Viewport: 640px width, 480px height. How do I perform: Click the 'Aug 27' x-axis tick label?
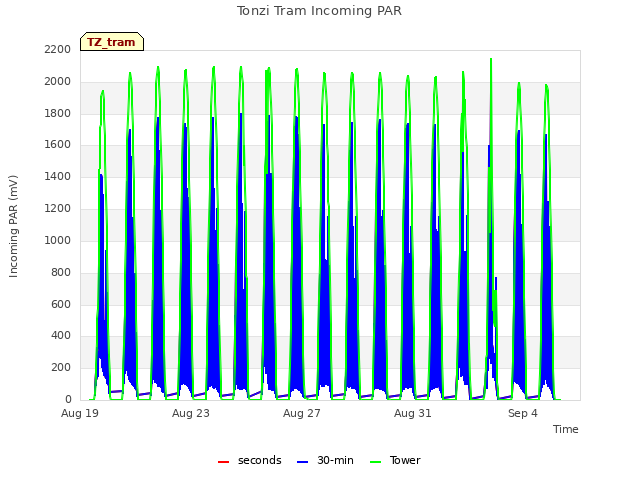[302, 413]
